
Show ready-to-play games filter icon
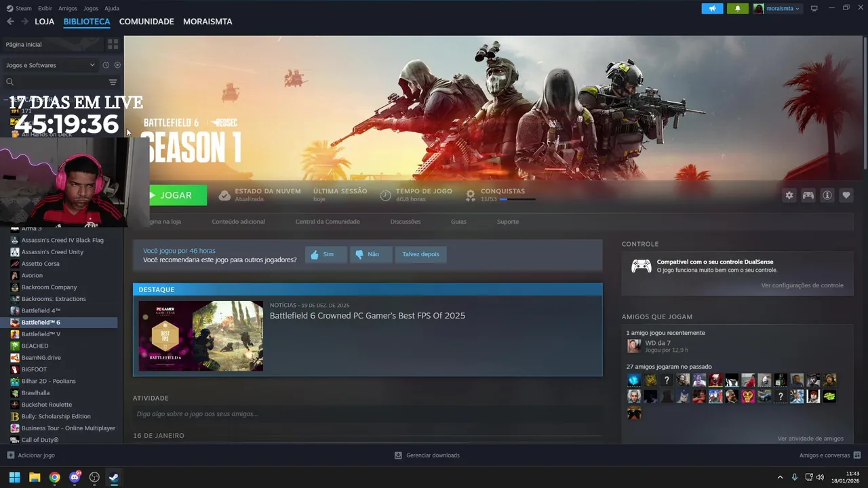117,65
